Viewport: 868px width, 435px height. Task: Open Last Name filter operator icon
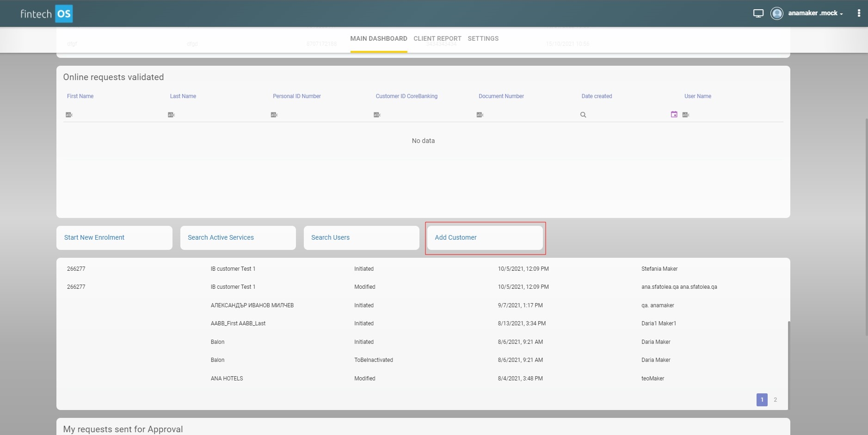click(x=171, y=115)
